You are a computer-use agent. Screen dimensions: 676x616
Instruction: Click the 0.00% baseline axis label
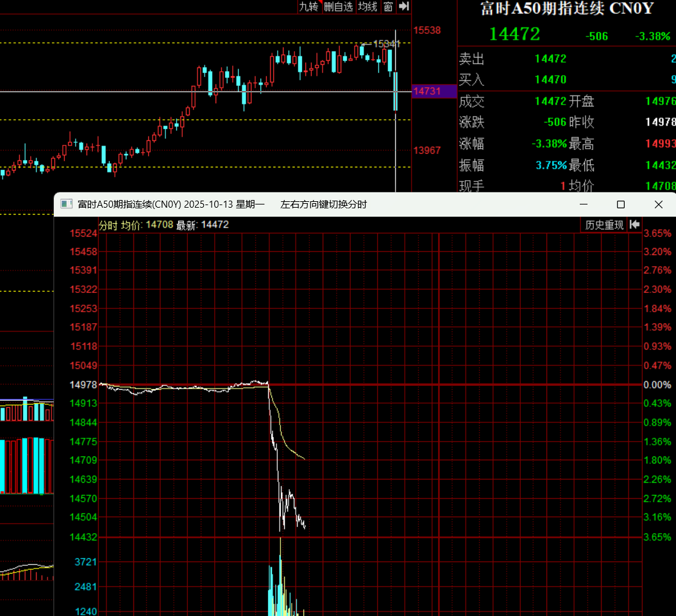point(657,385)
